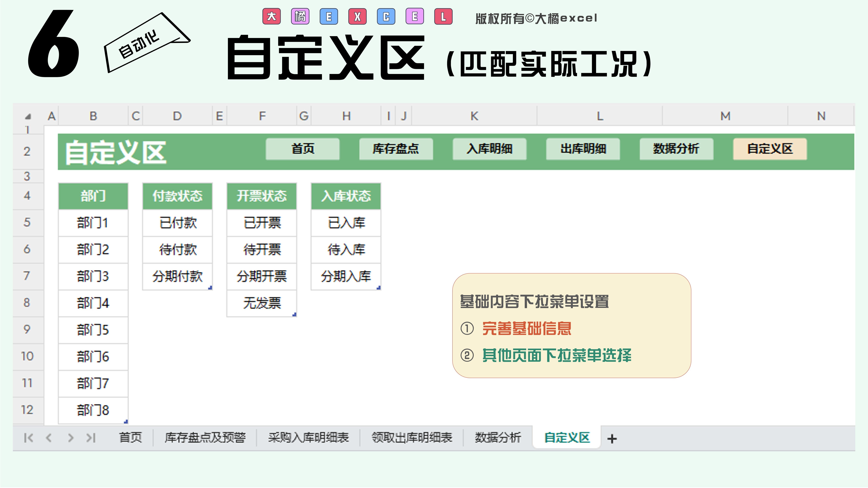Select row 8 header
This screenshot has height=488, width=868.
coord(27,302)
